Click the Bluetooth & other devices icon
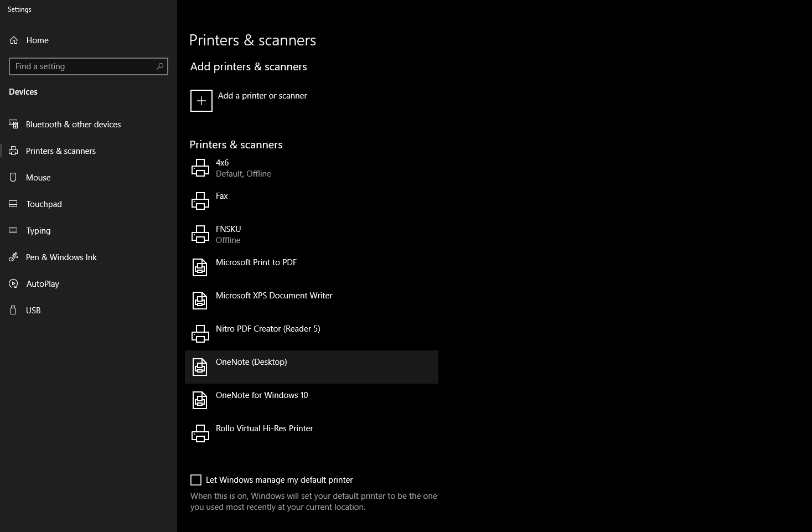This screenshot has width=812, height=532. pyautogui.click(x=13, y=124)
